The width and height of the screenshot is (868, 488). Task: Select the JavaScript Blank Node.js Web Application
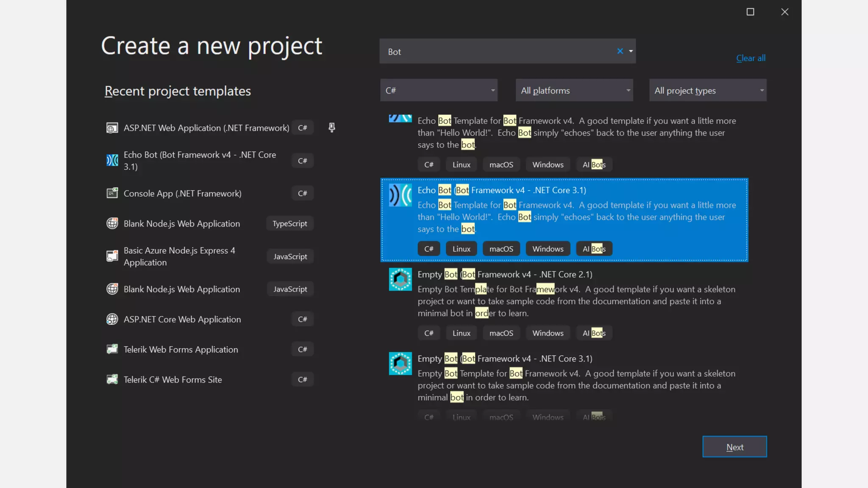click(x=182, y=289)
